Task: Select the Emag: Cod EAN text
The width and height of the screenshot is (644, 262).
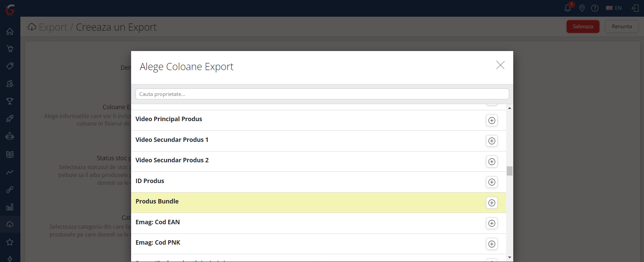Action: tap(158, 222)
